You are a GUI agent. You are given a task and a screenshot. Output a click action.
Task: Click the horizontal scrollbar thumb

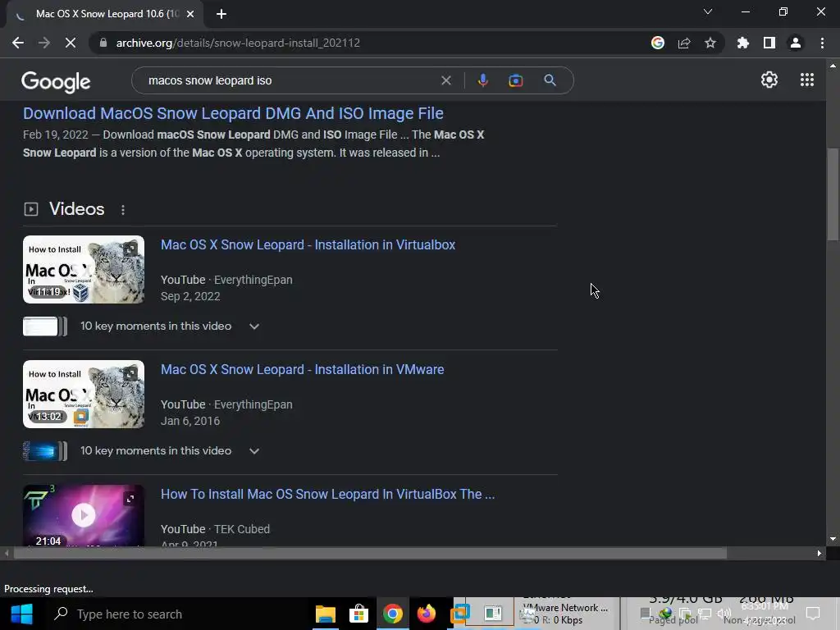[x=370, y=554]
